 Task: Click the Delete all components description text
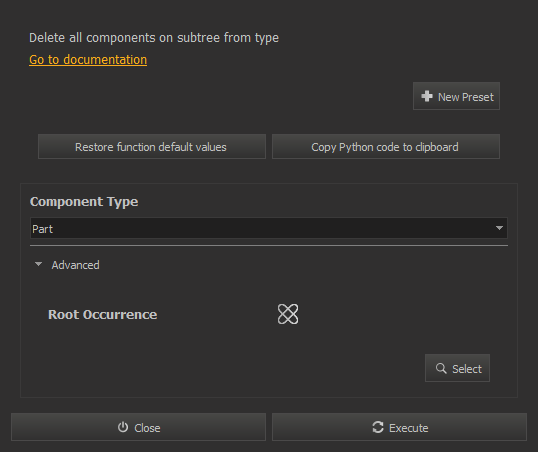point(154,38)
